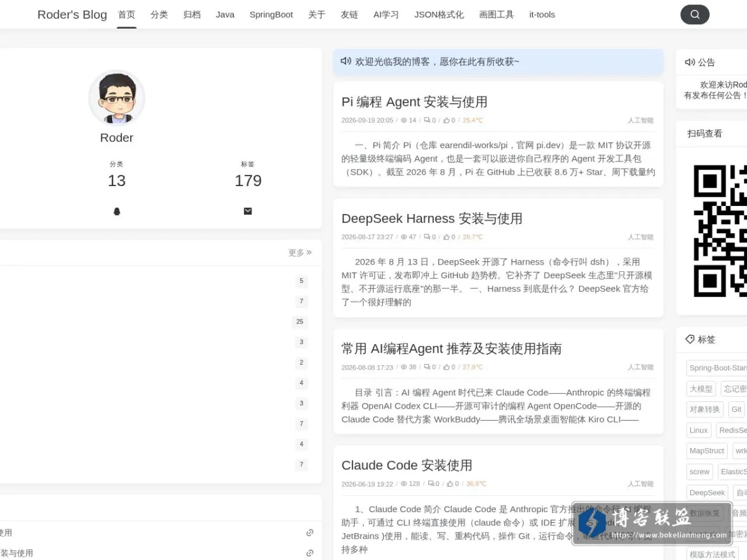Click the QQ penguin icon under Roder
This screenshot has height=560, width=747.
tap(116, 212)
